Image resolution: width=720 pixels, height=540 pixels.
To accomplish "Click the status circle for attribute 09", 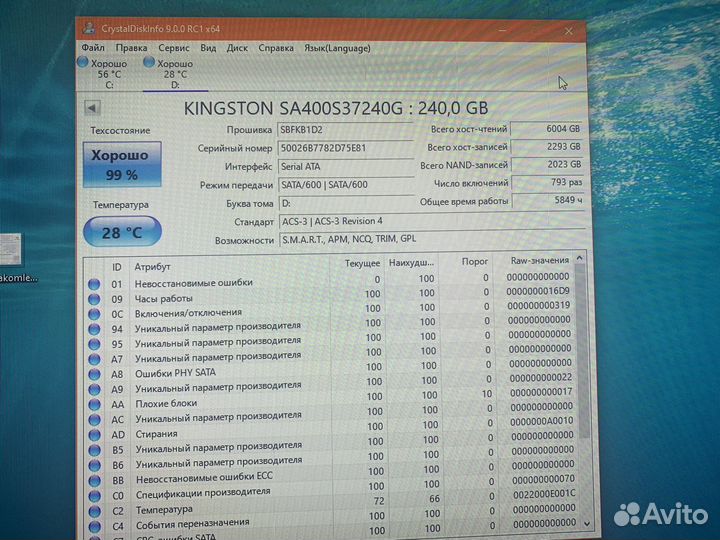I will [94, 299].
